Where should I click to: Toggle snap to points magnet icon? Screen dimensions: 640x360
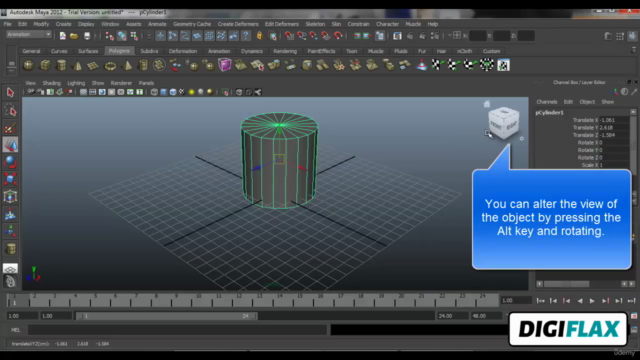(313, 36)
